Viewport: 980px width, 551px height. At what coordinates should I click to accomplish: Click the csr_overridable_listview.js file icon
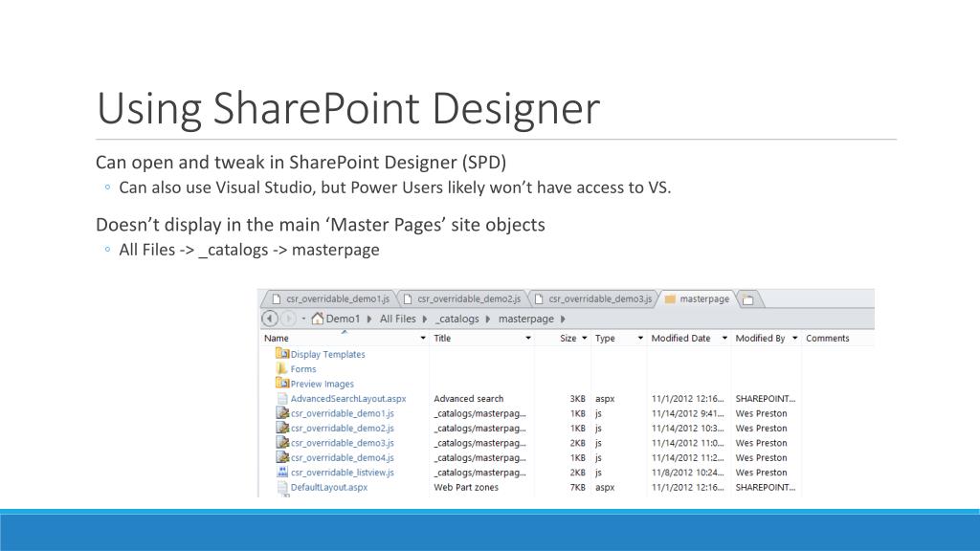282,473
